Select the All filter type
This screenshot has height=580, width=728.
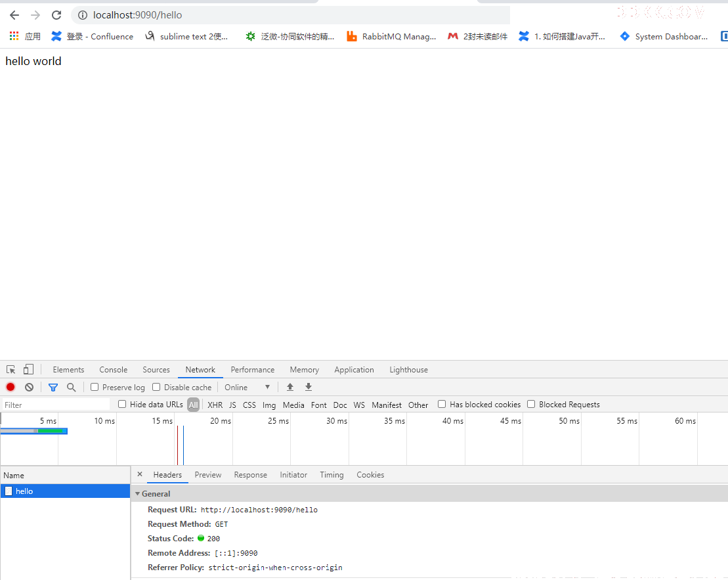[x=194, y=405]
